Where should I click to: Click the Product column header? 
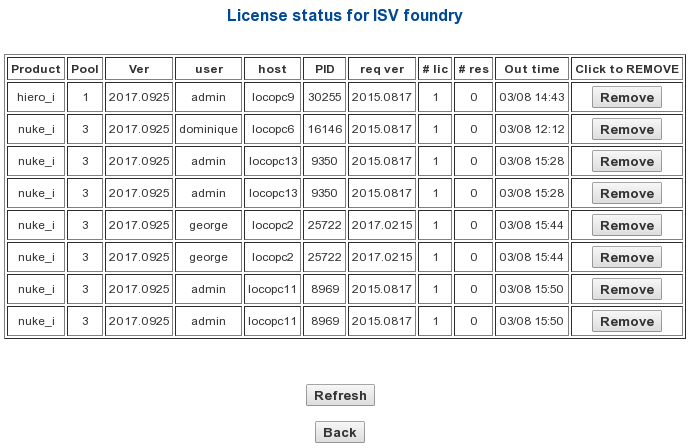coord(36,69)
